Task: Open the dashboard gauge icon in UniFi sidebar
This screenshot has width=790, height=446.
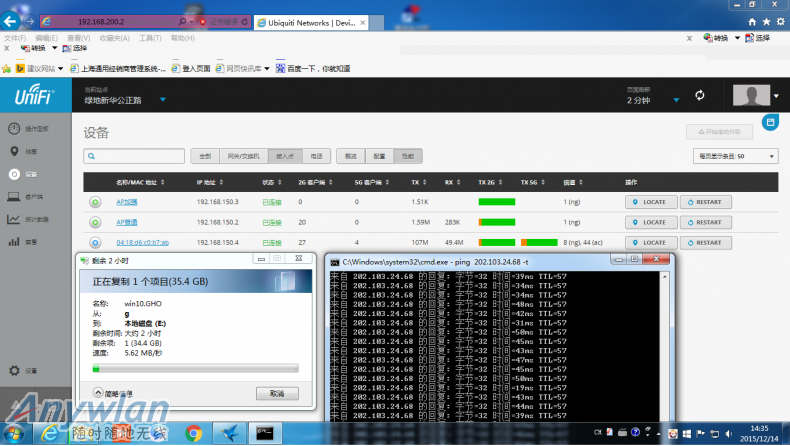Action: (x=14, y=129)
